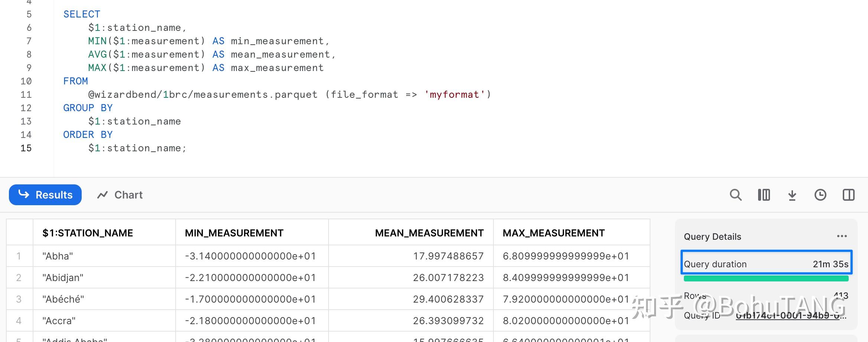The width and height of the screenshot is (868, 342).
Task: Place cursor on editor line 15
Action: [x=137, y=148]
